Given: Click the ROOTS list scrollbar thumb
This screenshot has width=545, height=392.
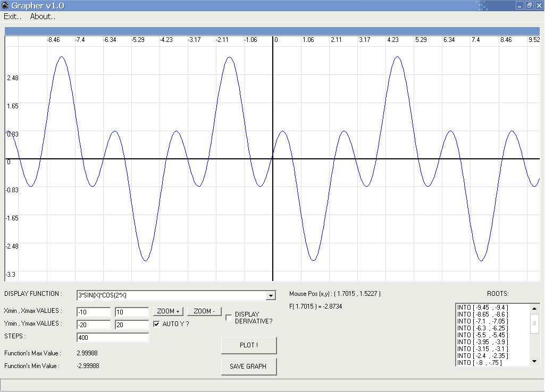Looking at the screenshot, I should 534,323.
